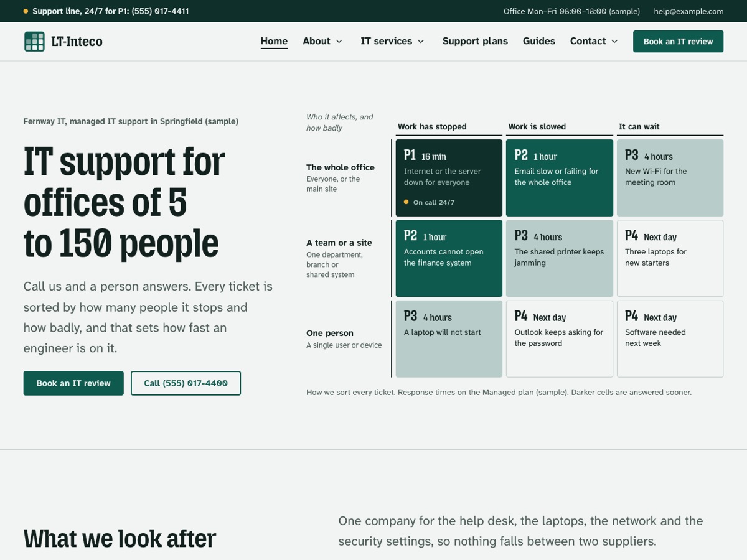Viewport: 747px width, 560px height.
Task: Click the It can wait column header
Action: click(639, 126)
